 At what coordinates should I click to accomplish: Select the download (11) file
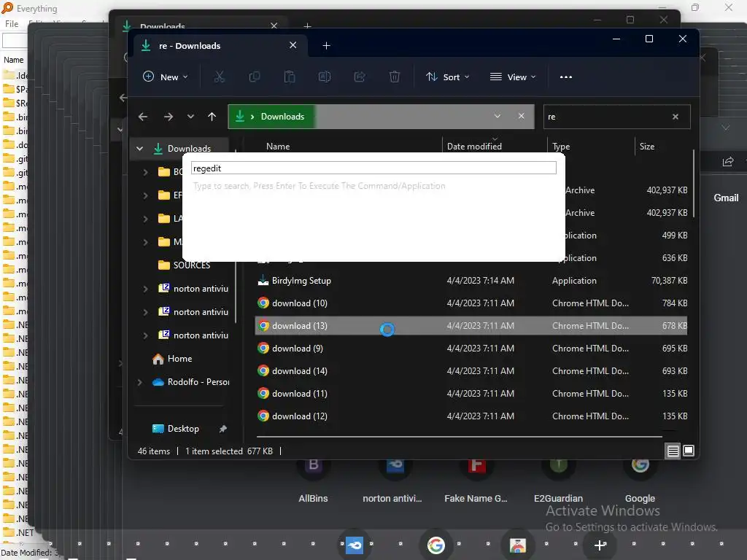tap(471, 394)
